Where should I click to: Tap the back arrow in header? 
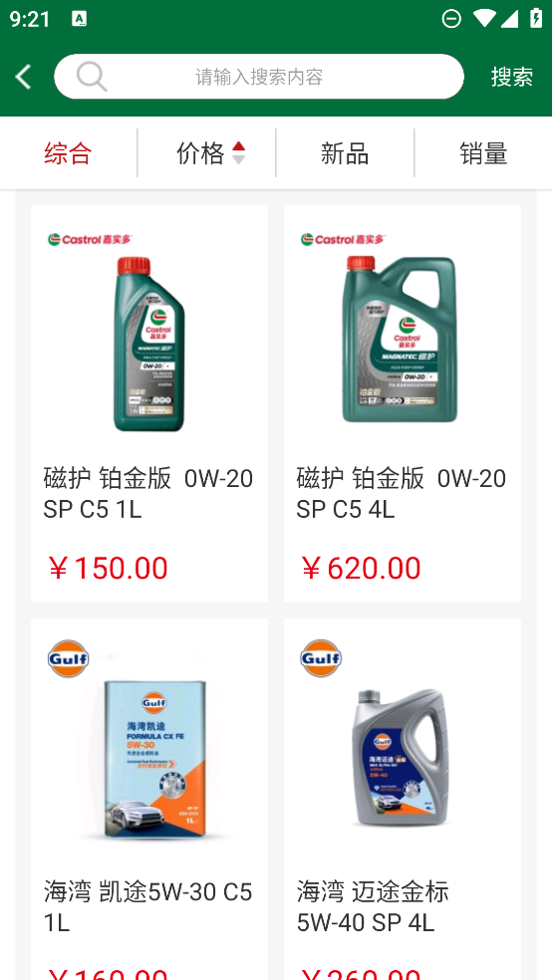pyautogui.click(x=23, y=77)
